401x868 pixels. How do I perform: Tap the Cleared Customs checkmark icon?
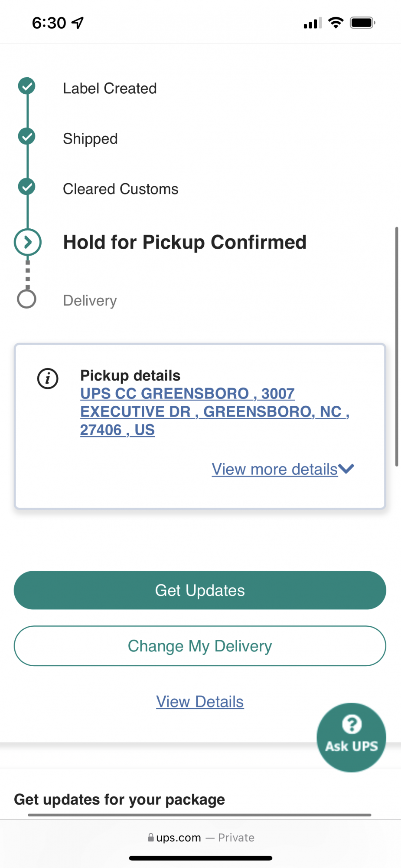(27, 187)
